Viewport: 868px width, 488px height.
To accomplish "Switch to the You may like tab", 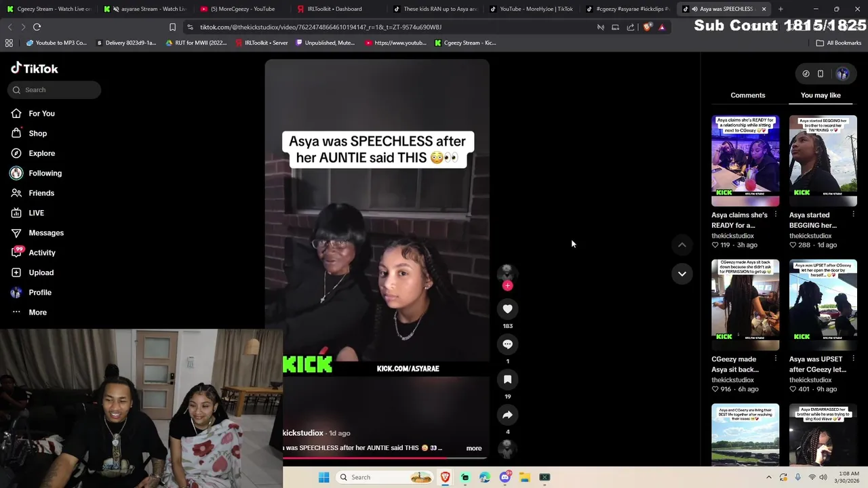I will click(821, 95).
